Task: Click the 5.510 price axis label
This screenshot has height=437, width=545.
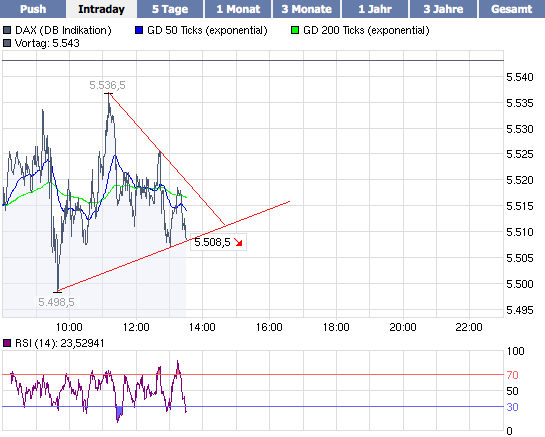Action: coord(520,232)
